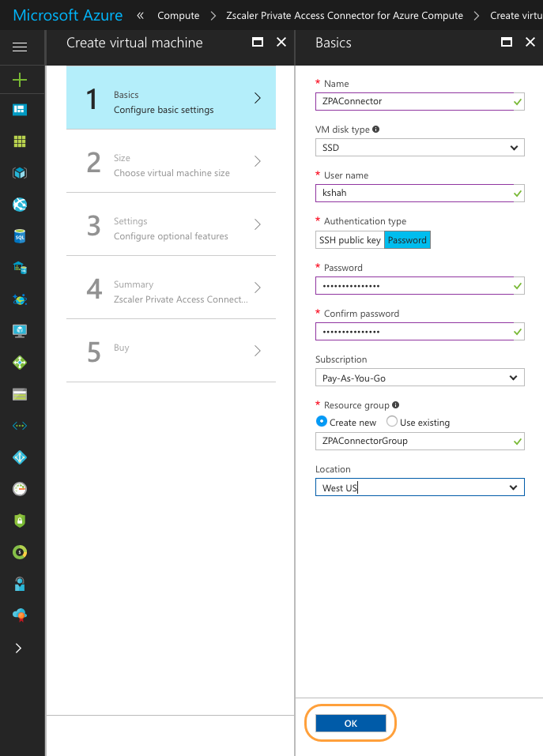The image size is (543, 756).
Task: Open the Compute breadcrumb menu item
Action: coord(178,14)
